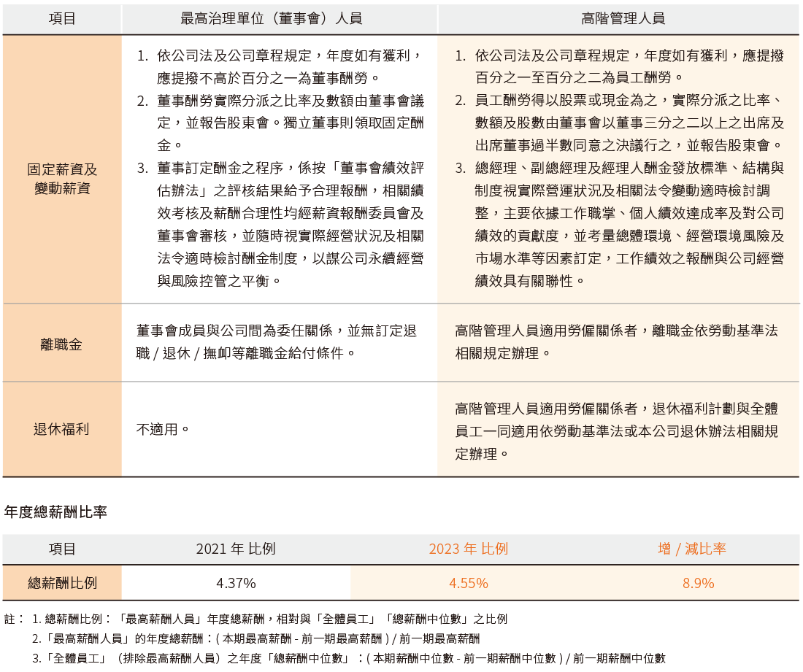
Task: Click the 固定薪資及變動薪資 row label
Action: 62,179
